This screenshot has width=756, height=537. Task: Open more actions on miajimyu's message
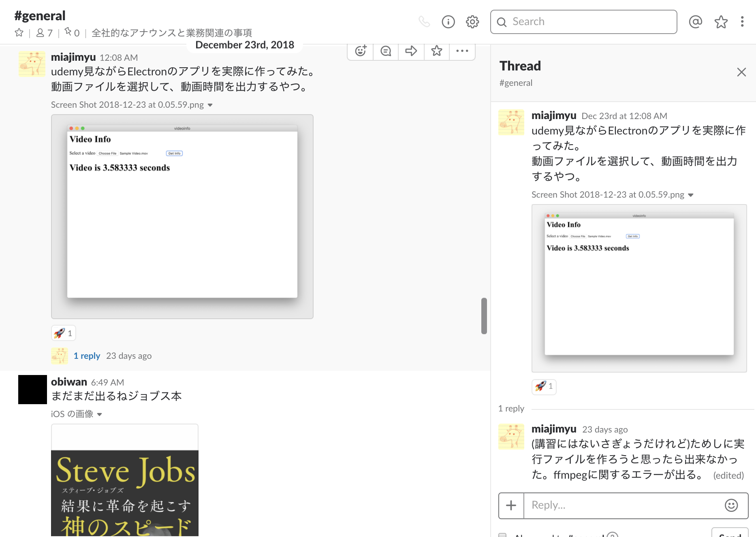tap(462, 51)
